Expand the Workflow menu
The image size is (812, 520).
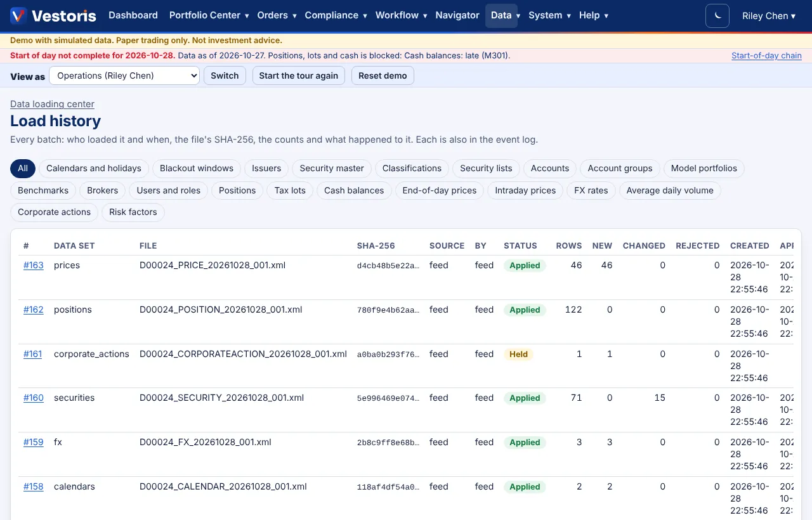coord(401,15)
